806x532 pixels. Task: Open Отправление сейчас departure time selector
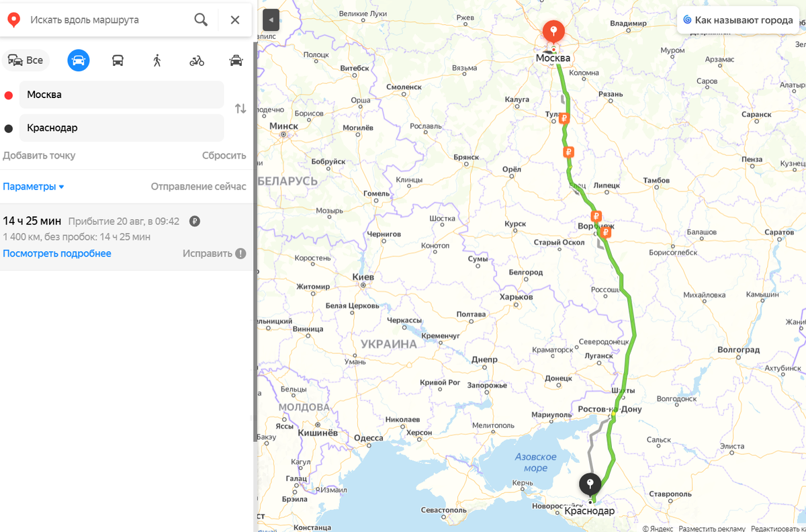(x=199, y=187)
